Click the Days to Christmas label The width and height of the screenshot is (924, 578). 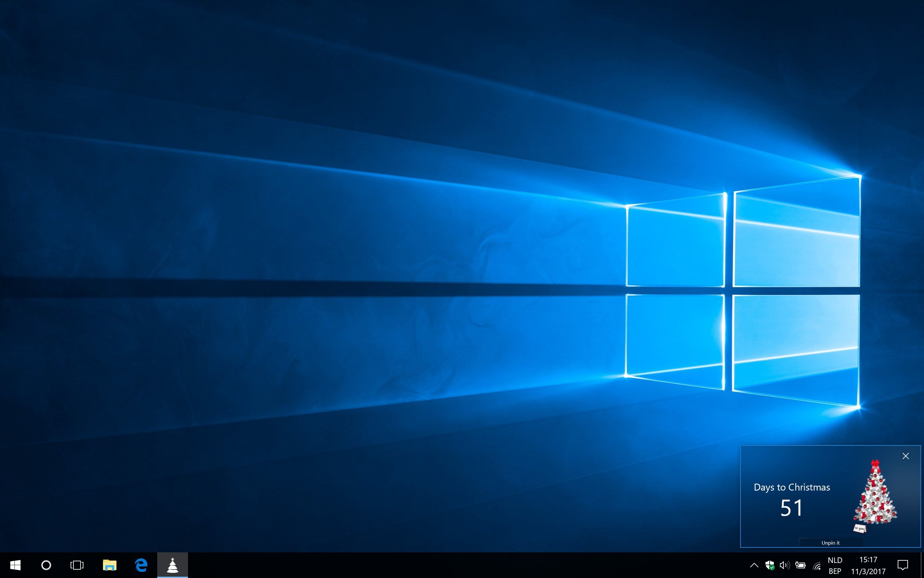click(x=792, y=487)
